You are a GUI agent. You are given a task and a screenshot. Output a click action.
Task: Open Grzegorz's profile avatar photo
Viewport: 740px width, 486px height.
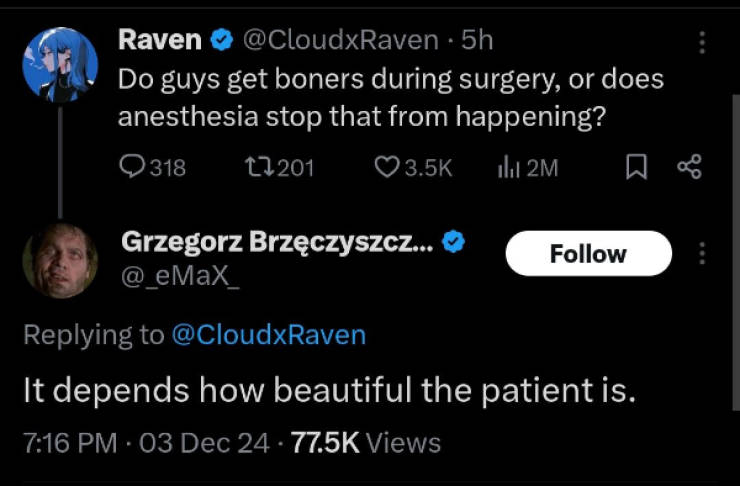[x=60, y=261]
